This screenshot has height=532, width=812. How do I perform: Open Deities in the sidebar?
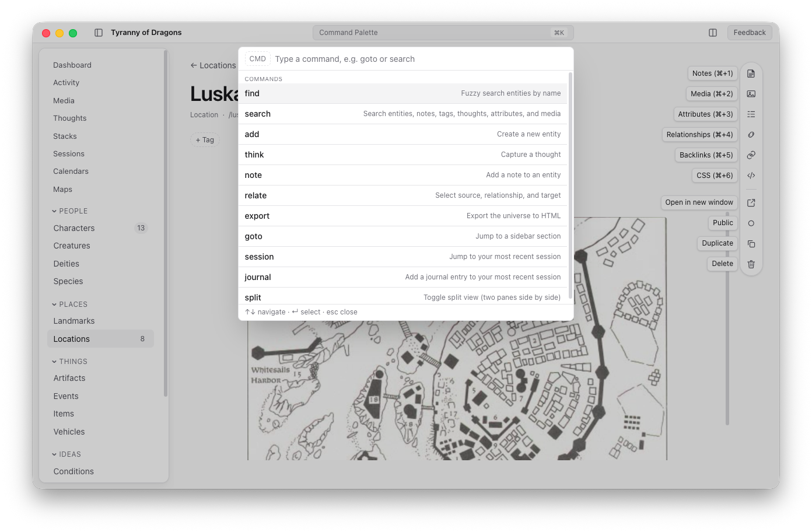tap(100, 264)
